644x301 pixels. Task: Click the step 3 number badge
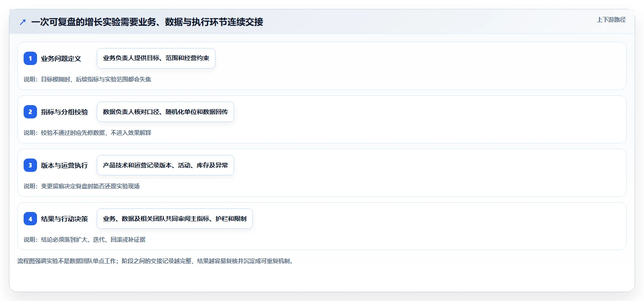[30, 165]
